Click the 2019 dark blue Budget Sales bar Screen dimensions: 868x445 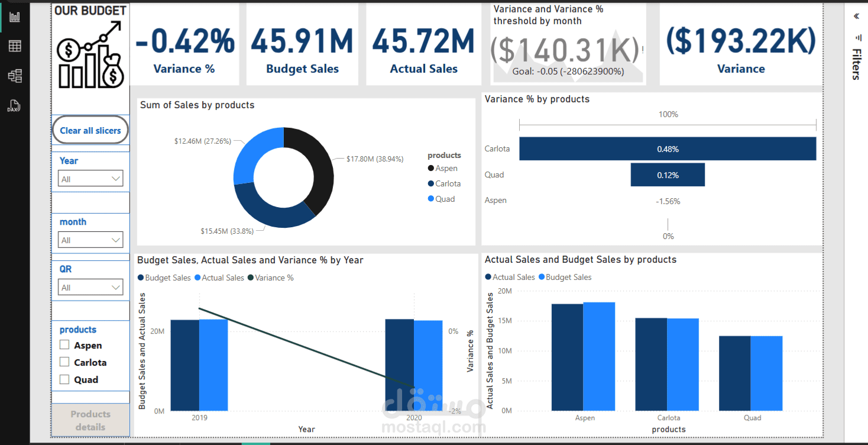tap(185, 365)
